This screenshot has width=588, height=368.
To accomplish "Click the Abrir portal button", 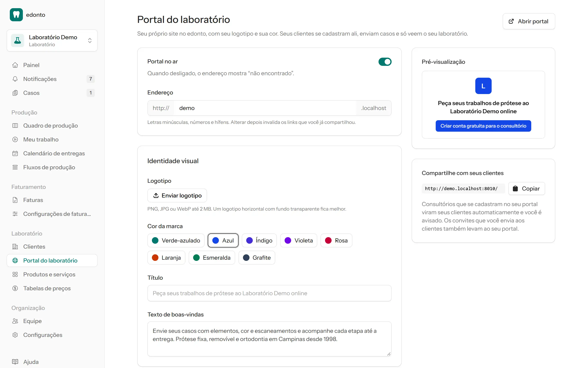I will click(529, 21).
